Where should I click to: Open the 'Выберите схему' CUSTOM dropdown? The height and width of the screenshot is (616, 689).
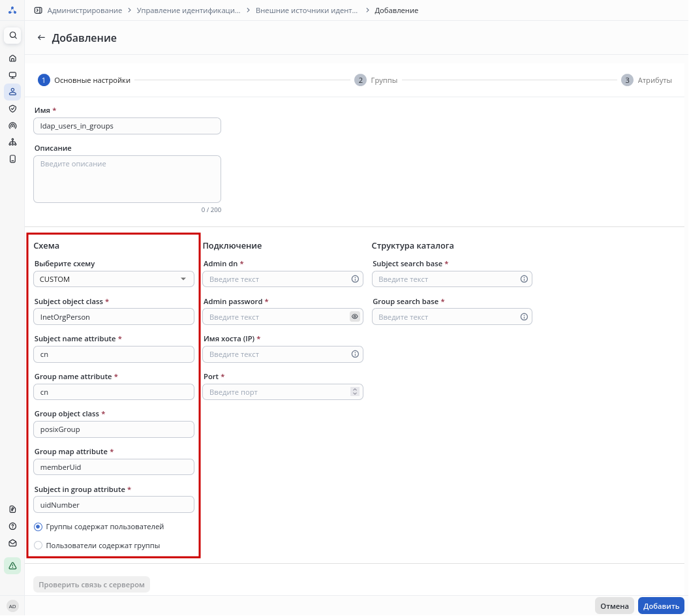click(x=114, y=279)
